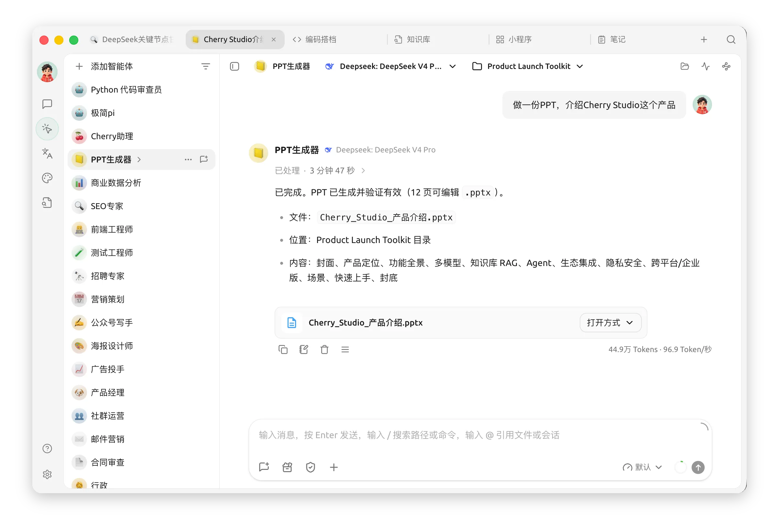This screenshot has height=532, width=779.
Task: Select the 前端工程师 agent
Action: 141,230
